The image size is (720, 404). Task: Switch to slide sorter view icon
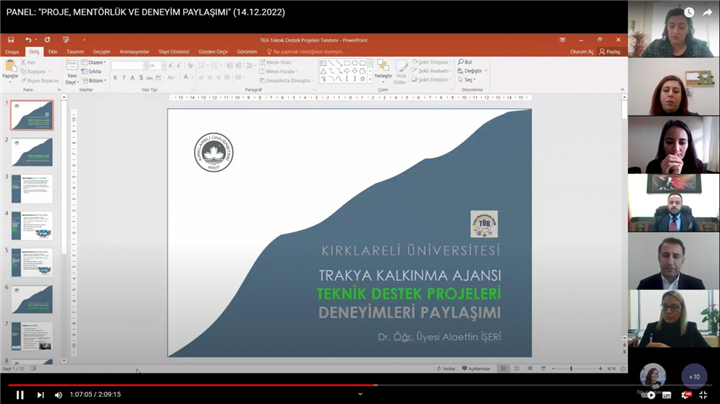[x=517, y=369]
